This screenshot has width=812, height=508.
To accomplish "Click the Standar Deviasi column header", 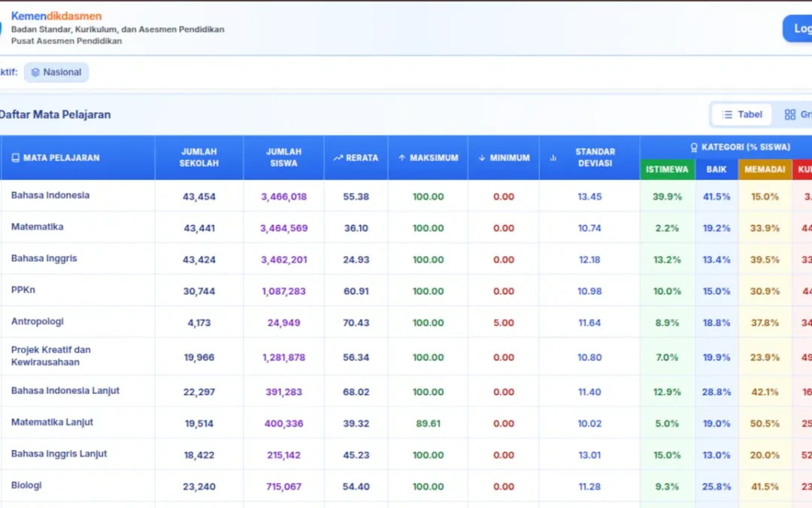I will coord(589,157).
